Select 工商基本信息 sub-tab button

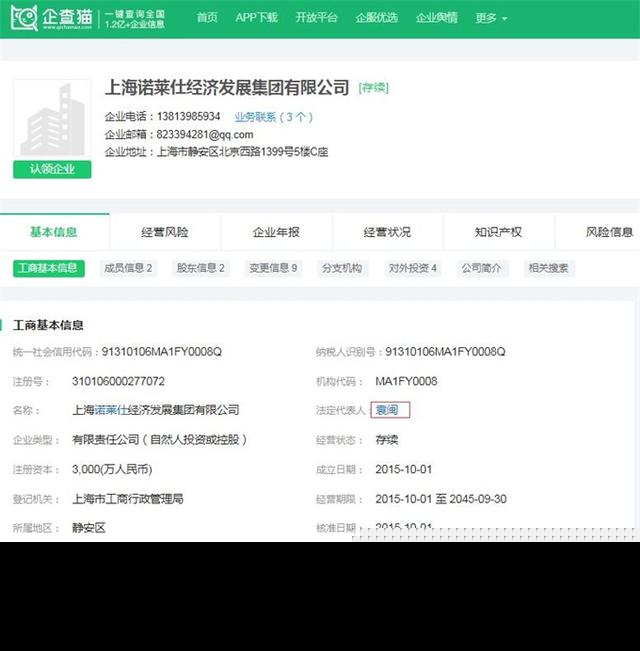49,268
